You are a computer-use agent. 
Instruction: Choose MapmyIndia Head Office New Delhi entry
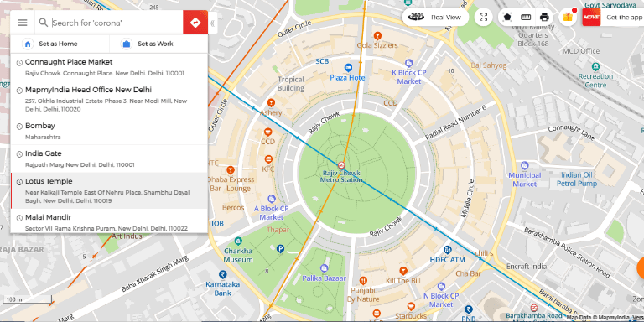(109, 99)
